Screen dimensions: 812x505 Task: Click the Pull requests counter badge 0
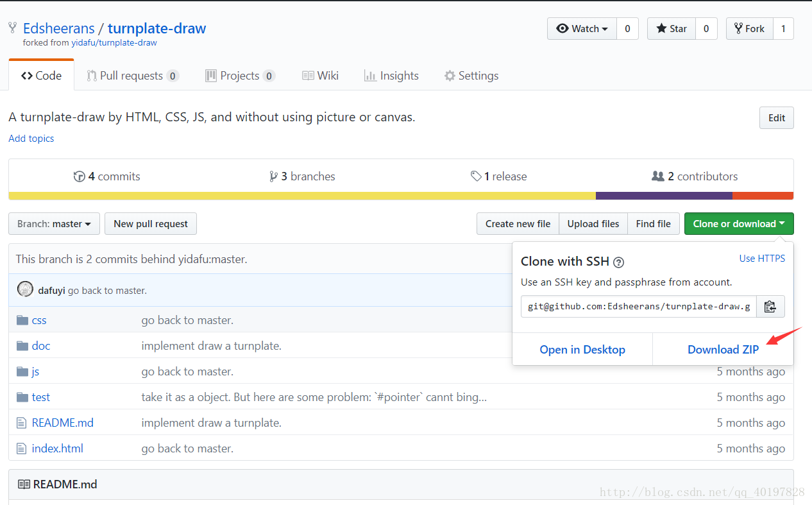point(173,76)
